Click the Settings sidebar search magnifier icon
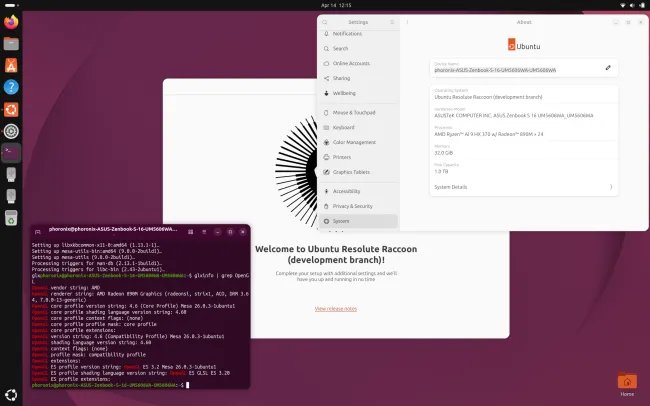Screen dimensions: 650x406 [x=325, y=22]
